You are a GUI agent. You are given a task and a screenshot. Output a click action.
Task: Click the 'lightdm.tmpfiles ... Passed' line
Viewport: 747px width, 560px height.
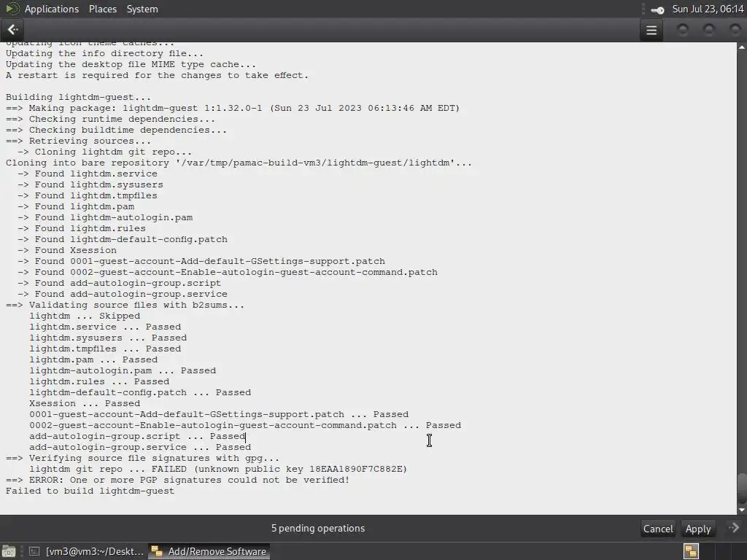click(105, 349)
